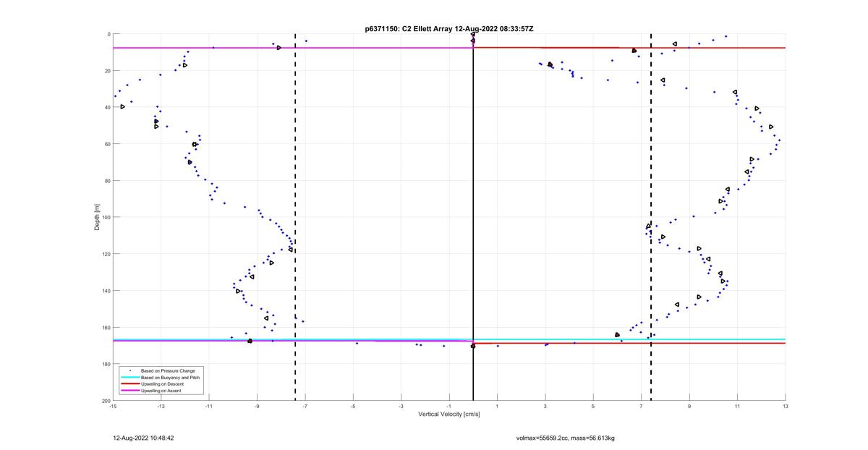Click depth axis tick label '180'
This screenshot has width=868, height=450.
pos(106,364)
